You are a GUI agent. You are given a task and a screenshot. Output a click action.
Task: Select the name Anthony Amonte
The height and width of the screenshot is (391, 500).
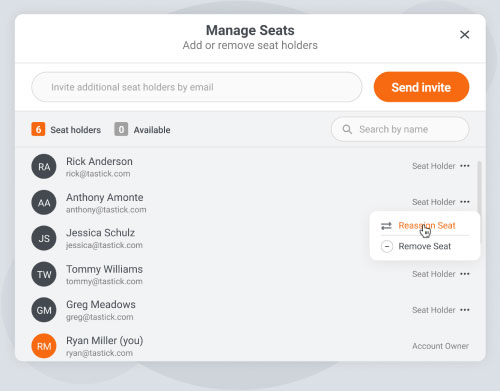click(105, 197)
